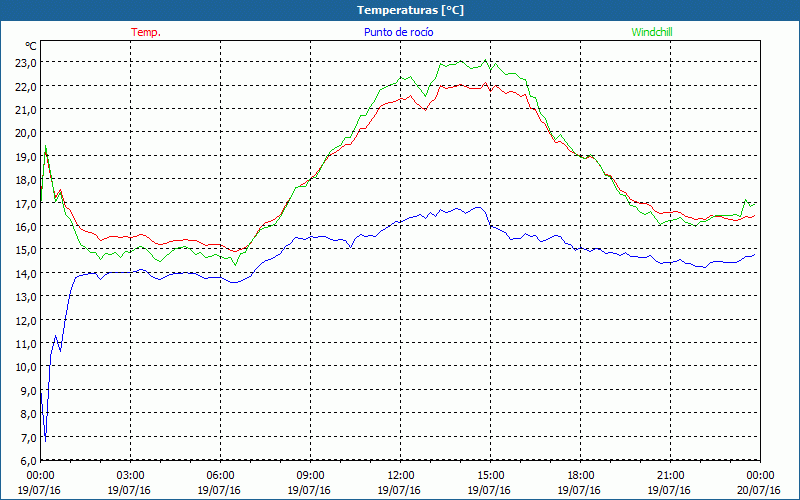Screen dimensions: 800x500
Task: Click the 18:00 time axis label
Action: [x=581, y=476]
